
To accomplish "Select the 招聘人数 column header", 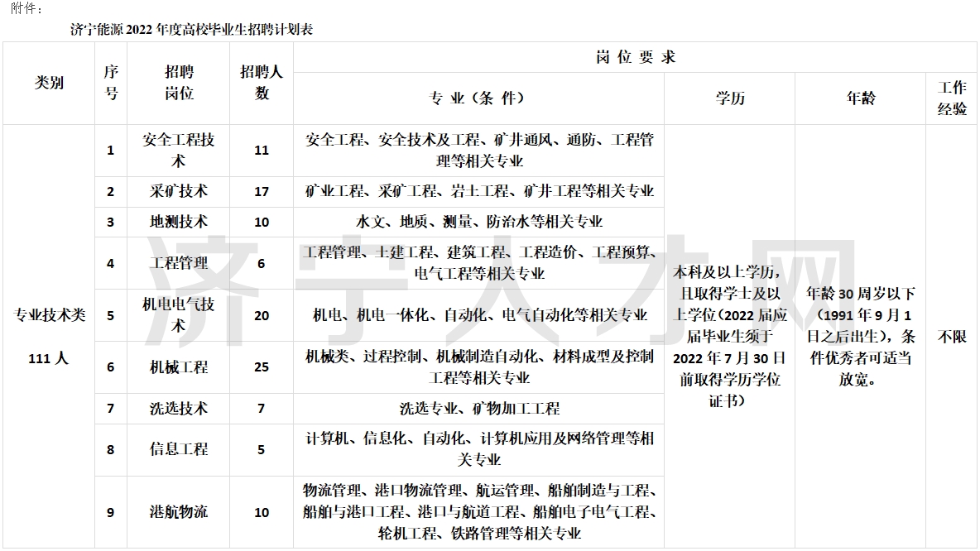I will (262, 83).
